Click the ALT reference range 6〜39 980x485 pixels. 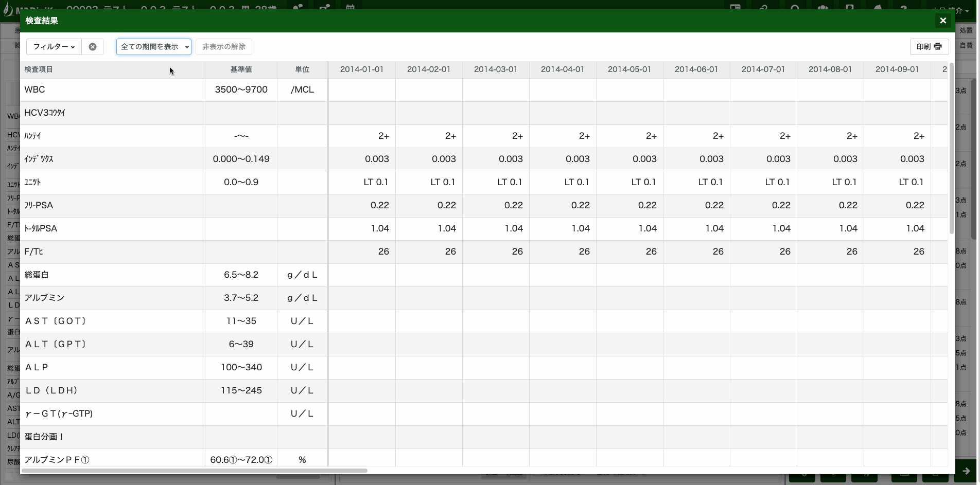241,344
